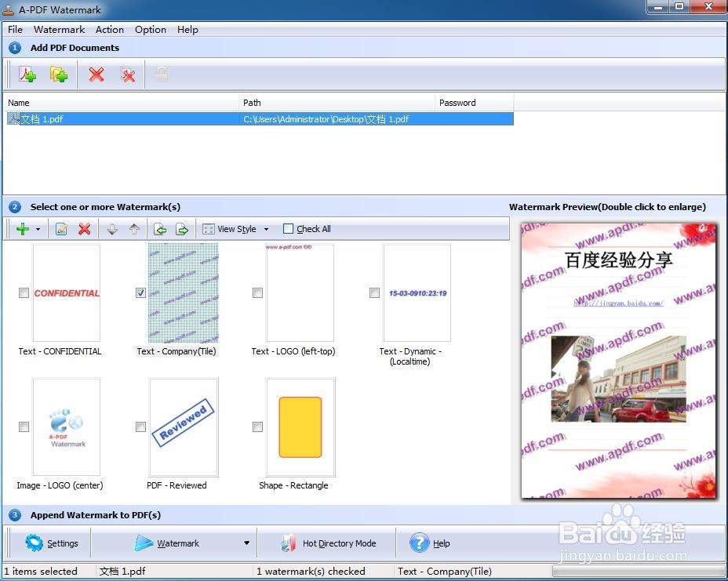728x581 pixels.
Task: Click the Watermark Preview page image
Action: [x=618, y=361]
